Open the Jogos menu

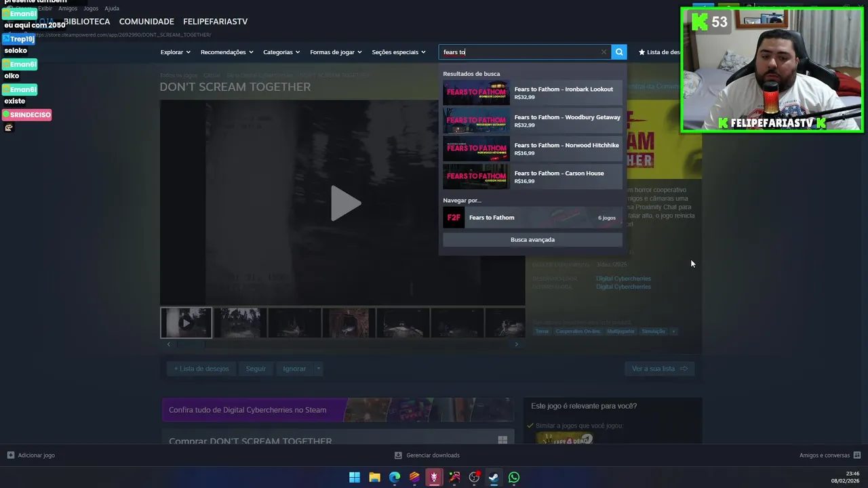click(x=91, y=8)
